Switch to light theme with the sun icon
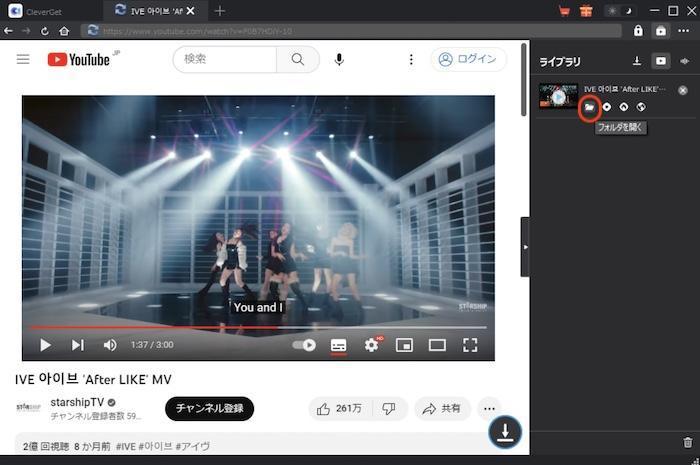Image resolution: width=700 pixels, height=465 pixels. tap(612, 11)
